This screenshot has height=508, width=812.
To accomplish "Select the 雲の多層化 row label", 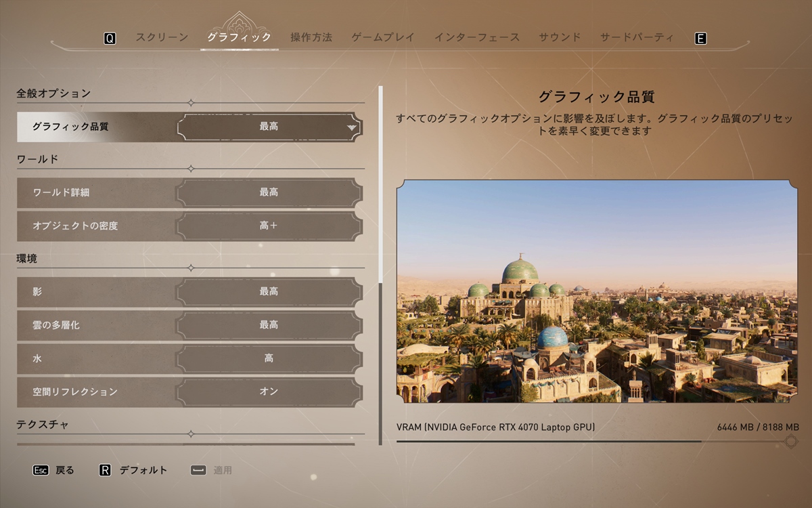I will coord(56,325).
